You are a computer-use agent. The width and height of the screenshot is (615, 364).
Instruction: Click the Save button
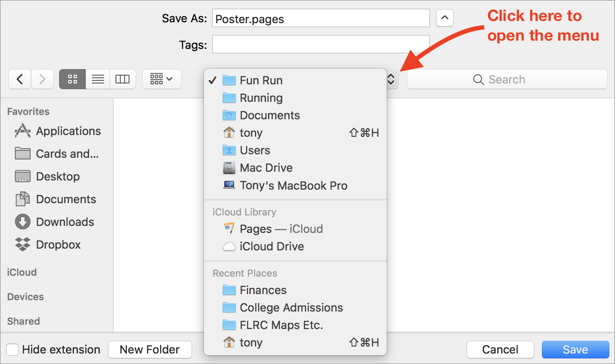point(575,350)
